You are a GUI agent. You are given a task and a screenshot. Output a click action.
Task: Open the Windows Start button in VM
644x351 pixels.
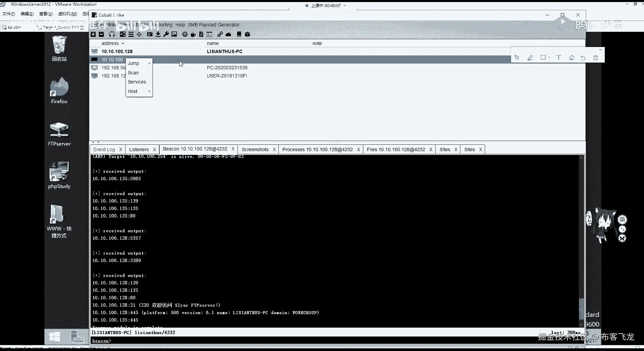(54, 337)
